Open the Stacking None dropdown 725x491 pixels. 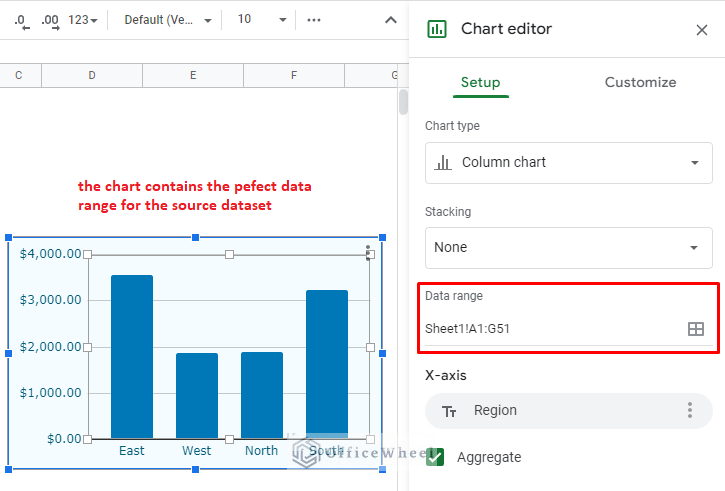click(x=569, y=248)
